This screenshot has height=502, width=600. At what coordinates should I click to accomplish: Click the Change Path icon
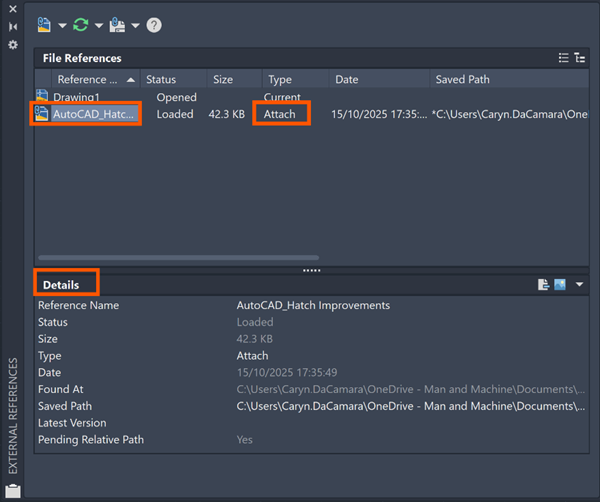click(117, 24)
